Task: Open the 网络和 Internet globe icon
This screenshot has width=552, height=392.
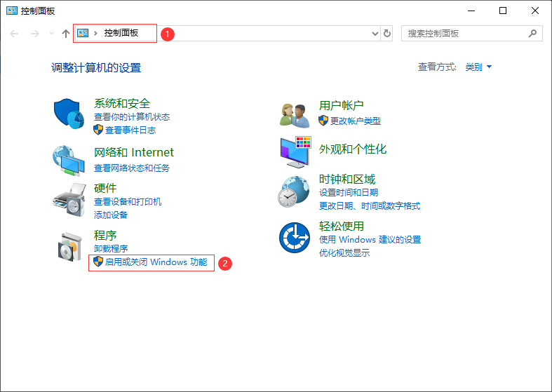Action: coord(69,161)
